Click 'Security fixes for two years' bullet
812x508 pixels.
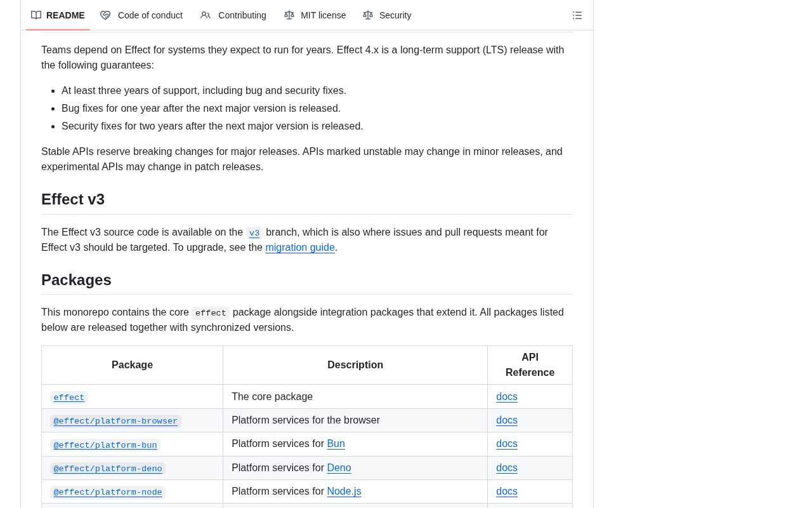(x=213, y=126)
